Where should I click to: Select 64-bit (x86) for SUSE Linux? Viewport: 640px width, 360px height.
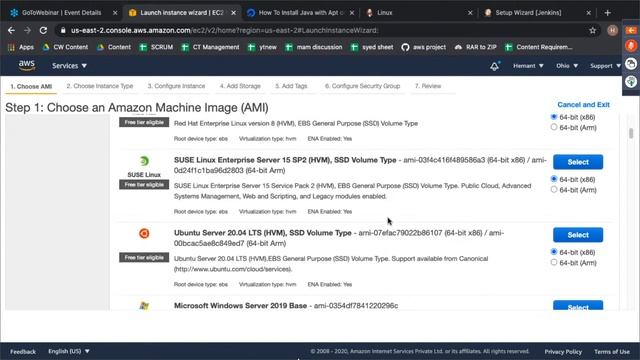[553, 179]
